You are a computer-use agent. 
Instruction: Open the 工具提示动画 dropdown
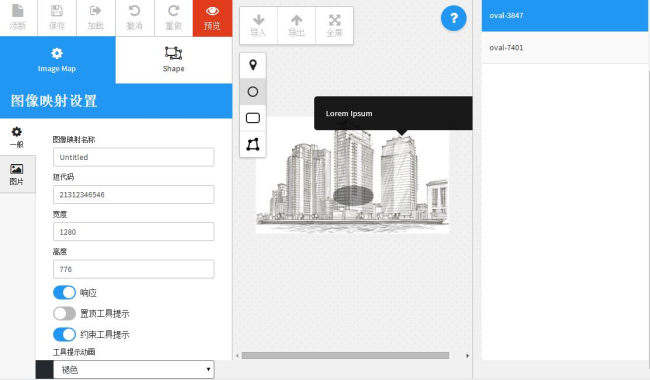click(133, 369)
